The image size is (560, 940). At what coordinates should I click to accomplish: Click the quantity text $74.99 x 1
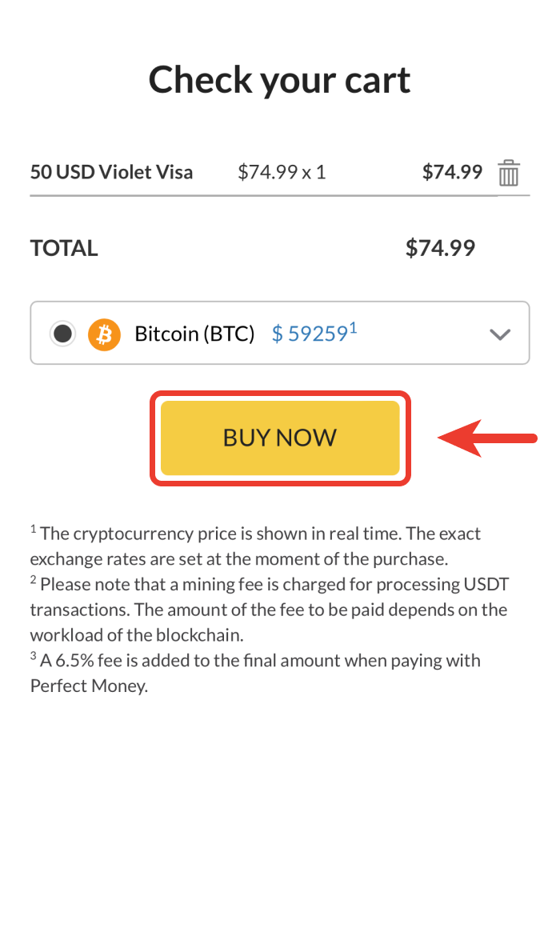click(282, 172)
